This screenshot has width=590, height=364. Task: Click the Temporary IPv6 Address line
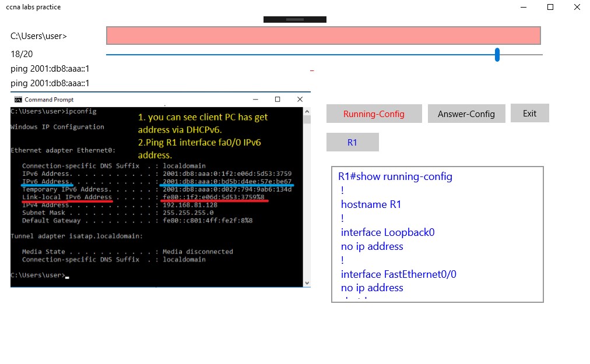(x=156, y=189)
